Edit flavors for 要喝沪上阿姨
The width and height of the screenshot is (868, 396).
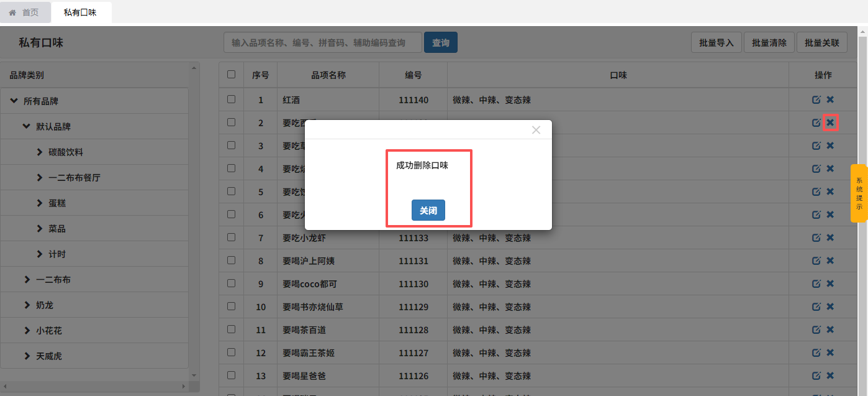click(x=816, y=260)
